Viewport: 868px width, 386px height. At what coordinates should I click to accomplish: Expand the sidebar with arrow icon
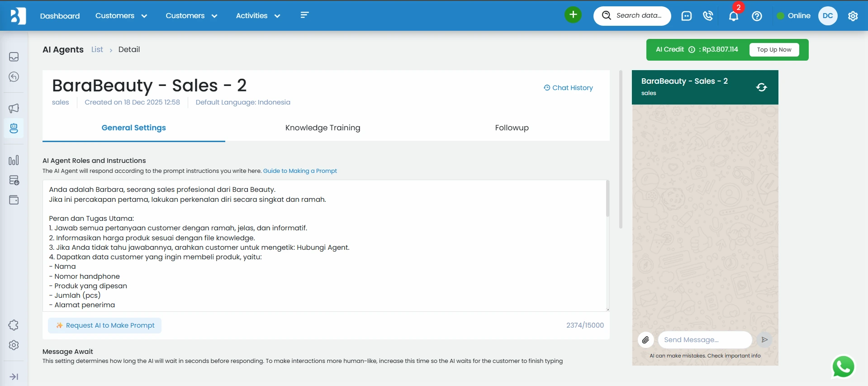click(x=14, y=376)
